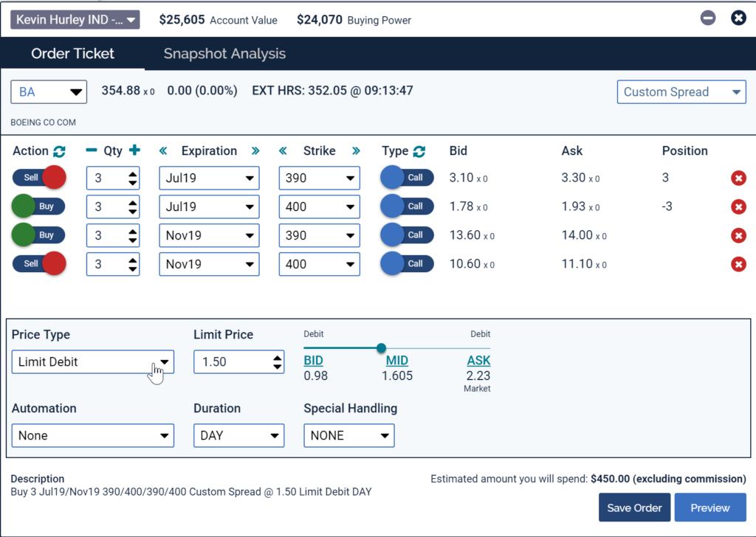The width and height of the screenshot is (756, 537).
Task: Click the next Strike double-arrow icon
Action: [x=357, y=151]
